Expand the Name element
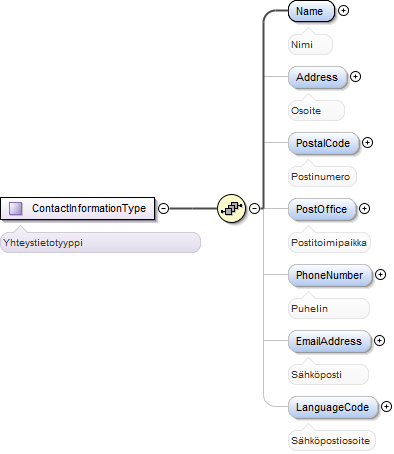 (x=343, y=11)
